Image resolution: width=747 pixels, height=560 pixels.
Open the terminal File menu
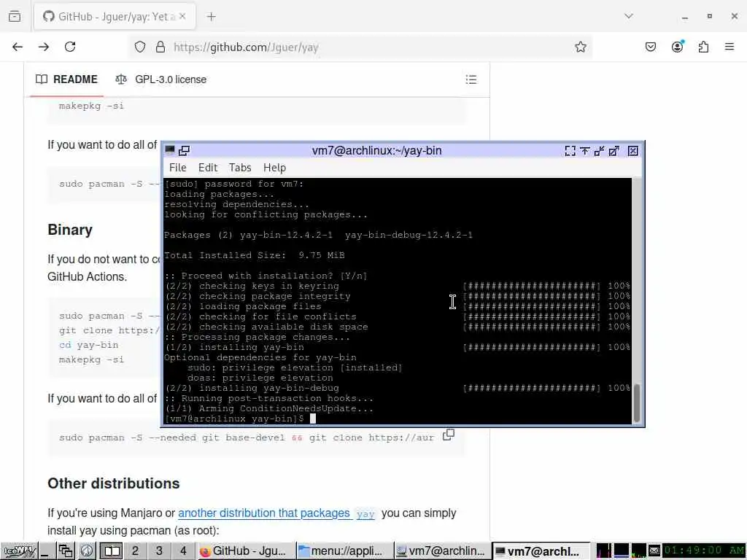178,168
